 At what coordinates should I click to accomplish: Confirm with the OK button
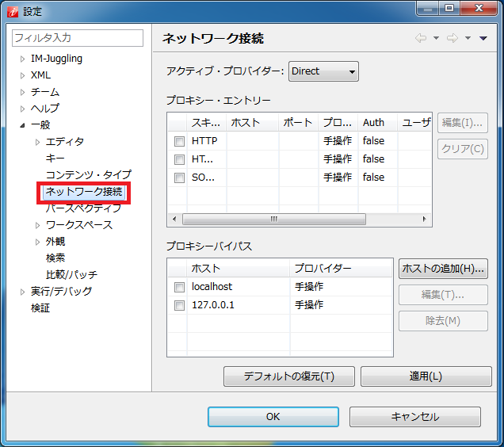tap(273, 417)
